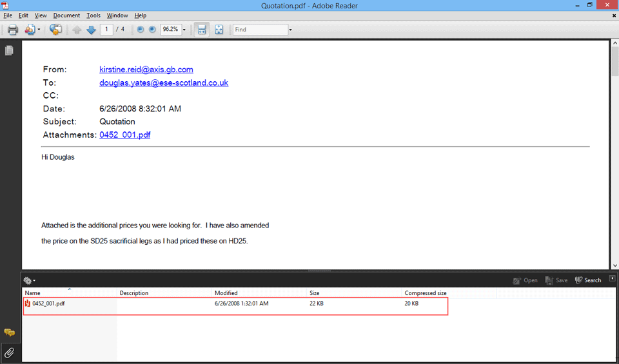This screenshot has height=364, width=619.
Task: Click the zoom out minus button
Action: [x=141, y=30]
